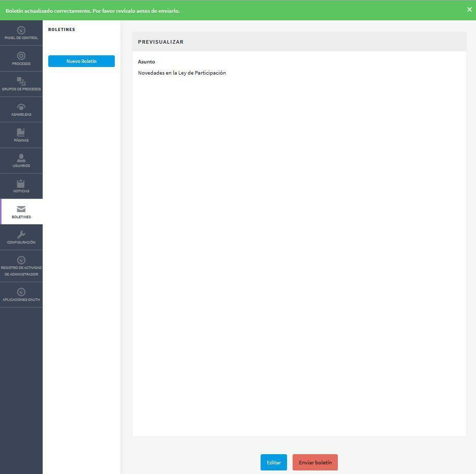Send newsletter with Enviar boletín button
The width and height of the screenshot is (476, 474).
tap(315, 462)
